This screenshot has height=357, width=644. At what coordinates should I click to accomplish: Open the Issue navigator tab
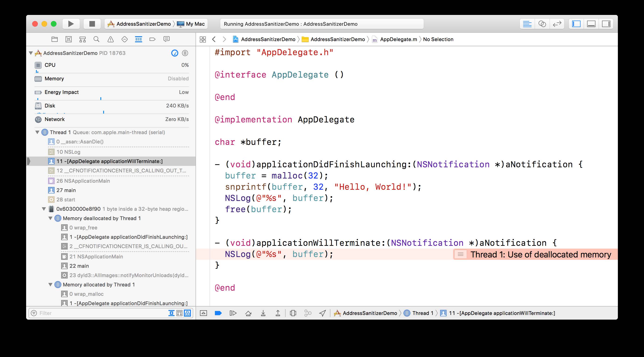tap(111, 39)
